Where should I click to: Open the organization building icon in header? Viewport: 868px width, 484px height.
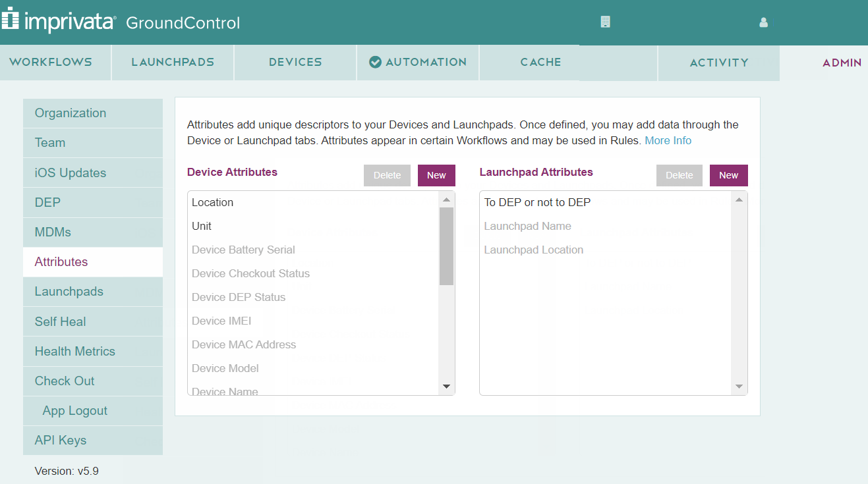click(x=605, y=22)
